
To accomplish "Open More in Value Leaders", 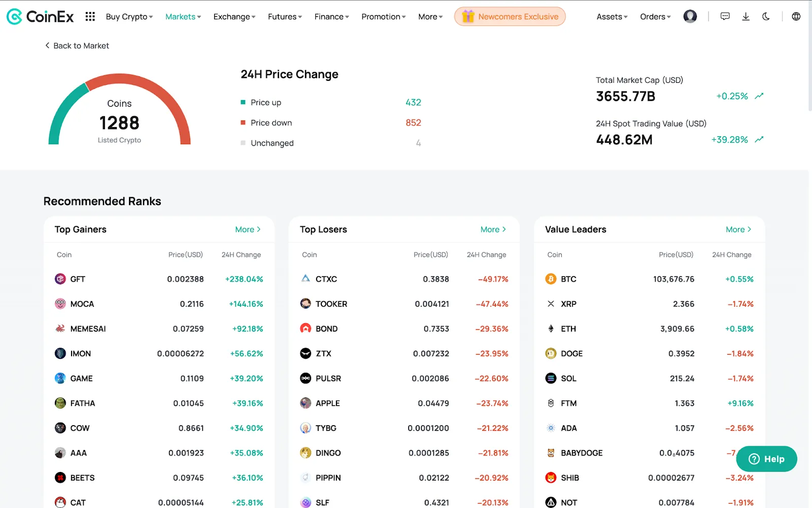I will [738, 230].
